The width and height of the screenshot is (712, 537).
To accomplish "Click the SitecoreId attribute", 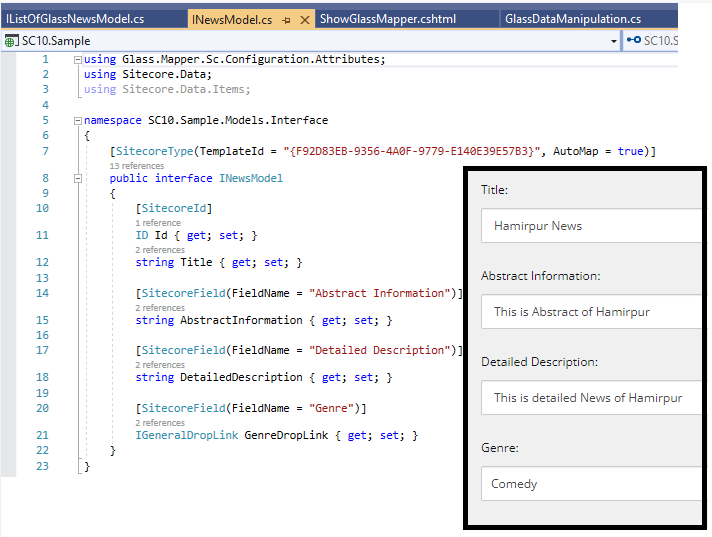I will [174, 208].
